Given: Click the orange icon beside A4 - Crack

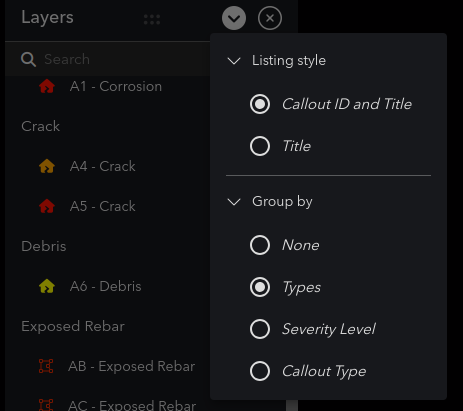Looking at the screenshot, I should coord(47,166).
